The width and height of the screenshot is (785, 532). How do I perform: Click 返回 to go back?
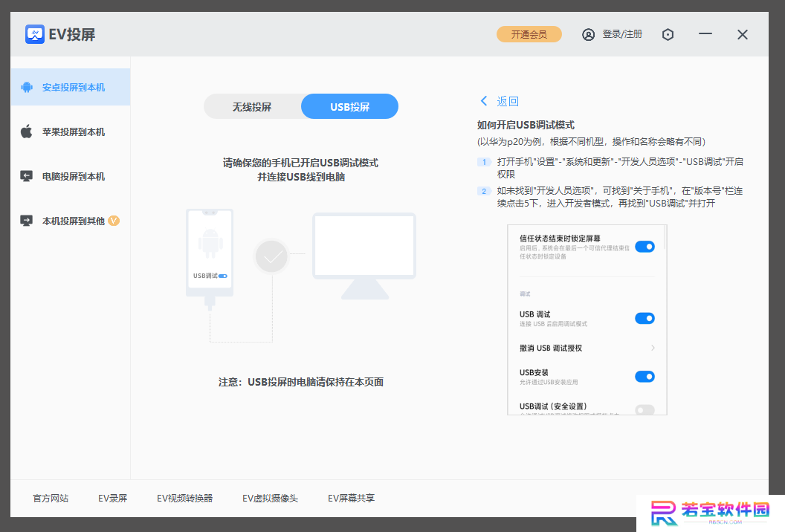(x=507, y=101)
